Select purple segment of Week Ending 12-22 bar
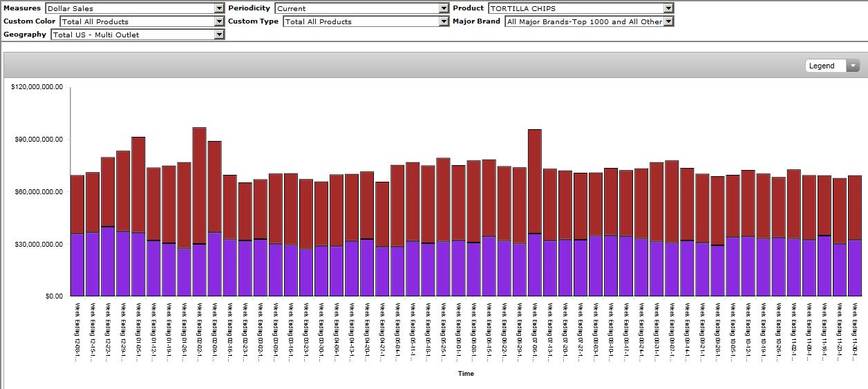Image resolution: width=868 pixels, height=389 pixels. (108, 261)
